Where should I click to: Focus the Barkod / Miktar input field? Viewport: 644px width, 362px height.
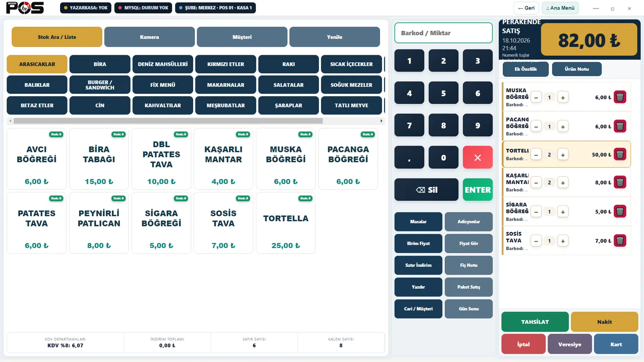[444, 33]
